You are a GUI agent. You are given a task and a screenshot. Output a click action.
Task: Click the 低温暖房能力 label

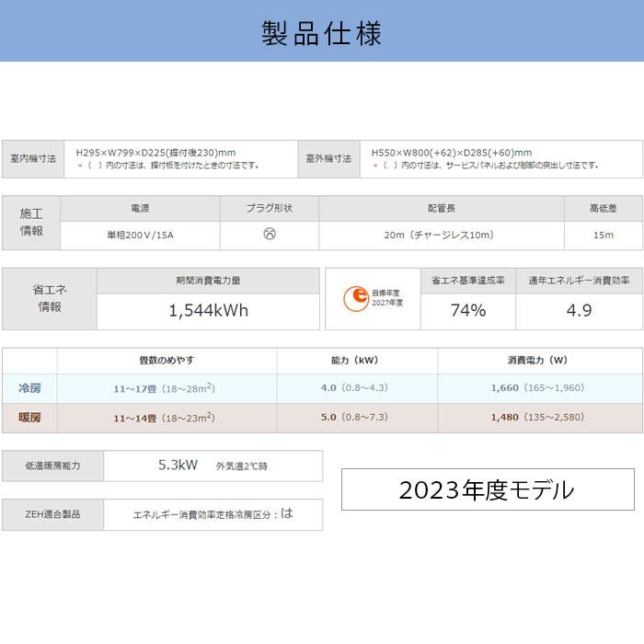tap(53, 466)
